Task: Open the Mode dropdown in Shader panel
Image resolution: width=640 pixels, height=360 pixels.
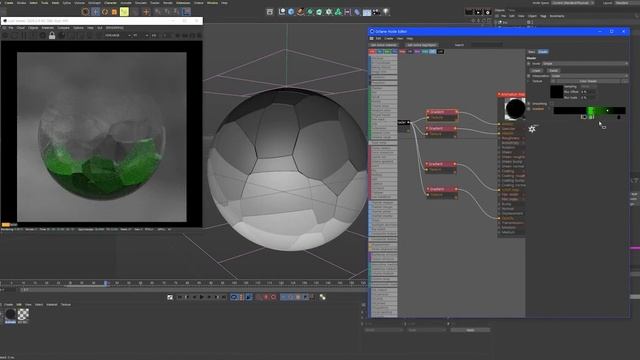Action: (x=584, y=64)
